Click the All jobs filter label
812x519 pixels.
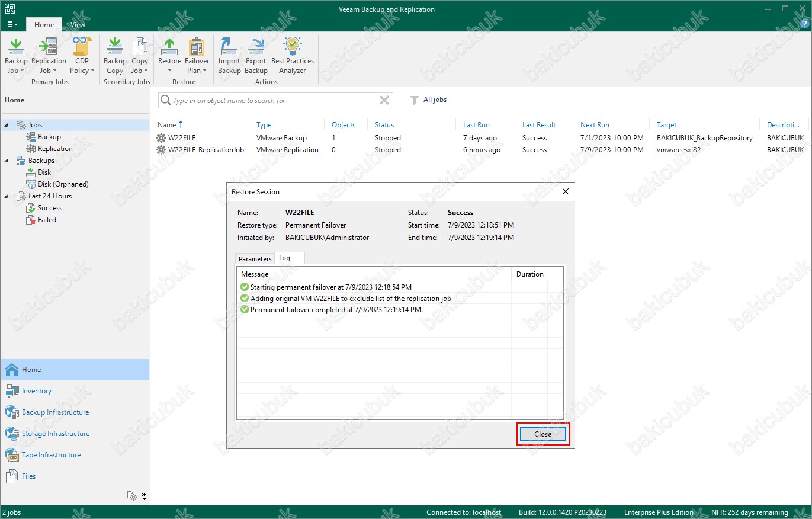[435, 100]
